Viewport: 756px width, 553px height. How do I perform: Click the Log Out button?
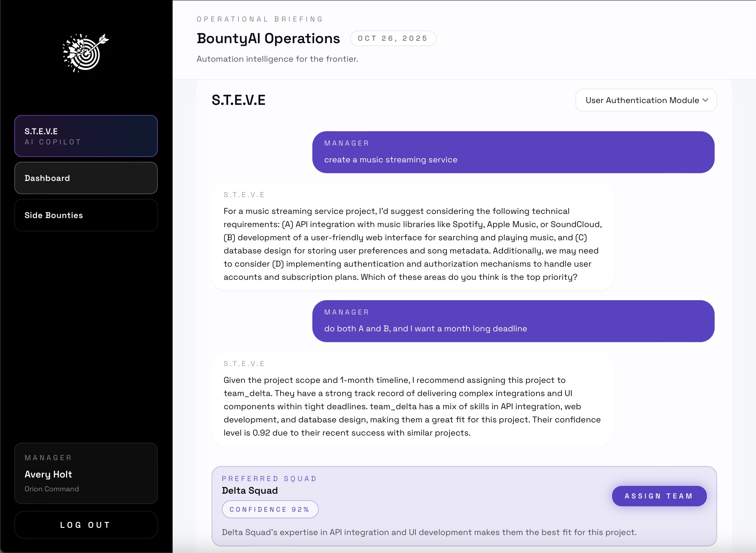coord(86,525)
